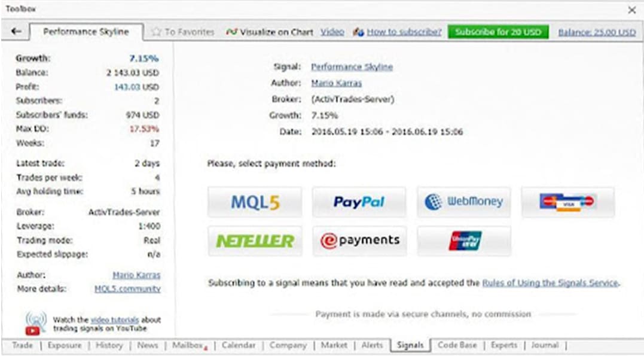Click the Trades per week label

coord(49,177)
